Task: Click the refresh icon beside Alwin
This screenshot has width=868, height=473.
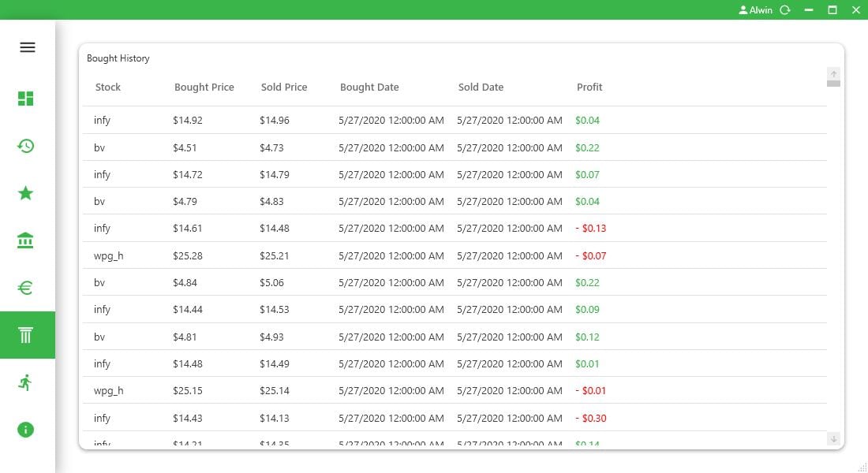Action: pyautogui.click(x=785, y=10)
